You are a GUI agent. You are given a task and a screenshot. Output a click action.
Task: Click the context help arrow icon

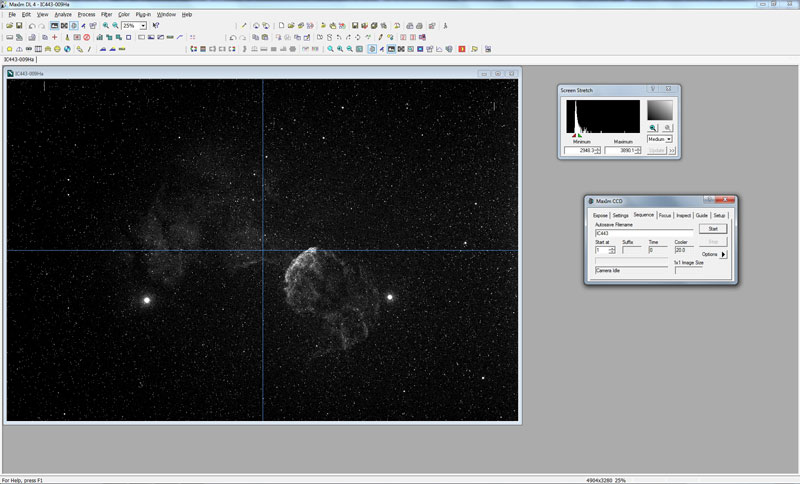[x=156, y=25]
